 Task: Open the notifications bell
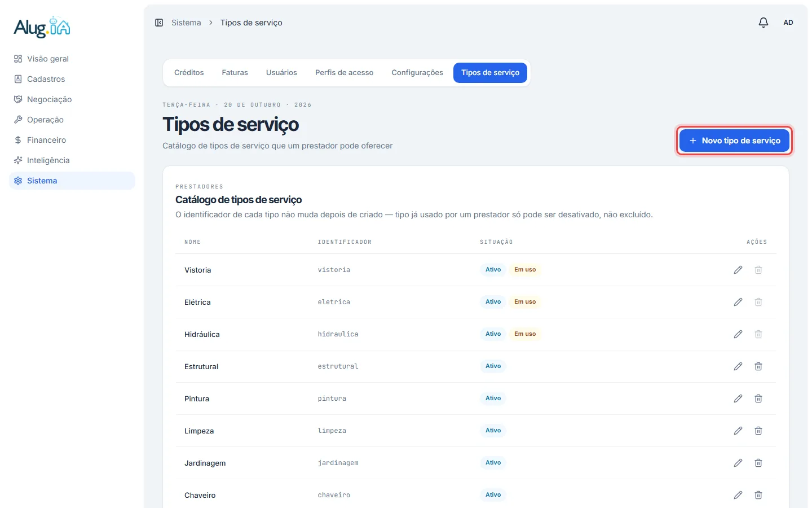point(764,23)
